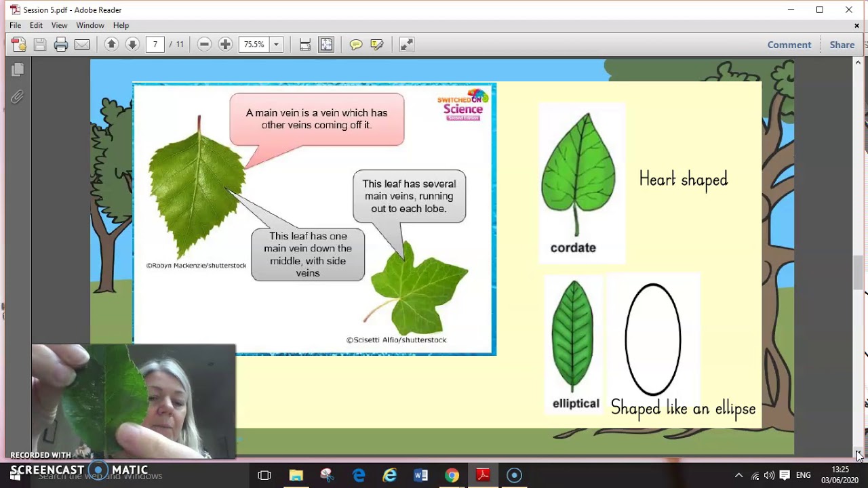The width and height of the screenshot is (868, 488).
Task: Open Screencast-O-Matic recorder taskbar icon
Action: coord(514,475)
